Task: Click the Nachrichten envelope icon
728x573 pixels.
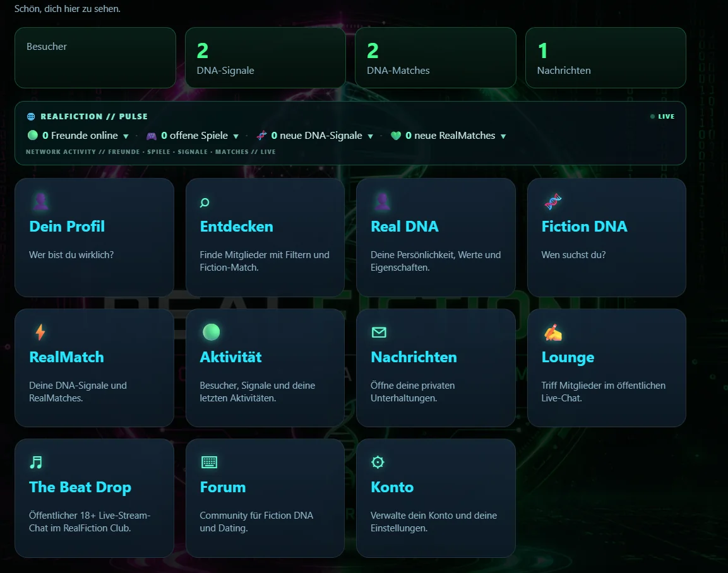Action: (x=379, y=332)
